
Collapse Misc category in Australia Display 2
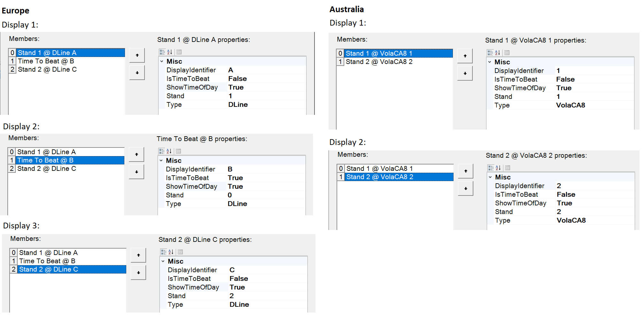pyautogui.click(x=490, y=177)
